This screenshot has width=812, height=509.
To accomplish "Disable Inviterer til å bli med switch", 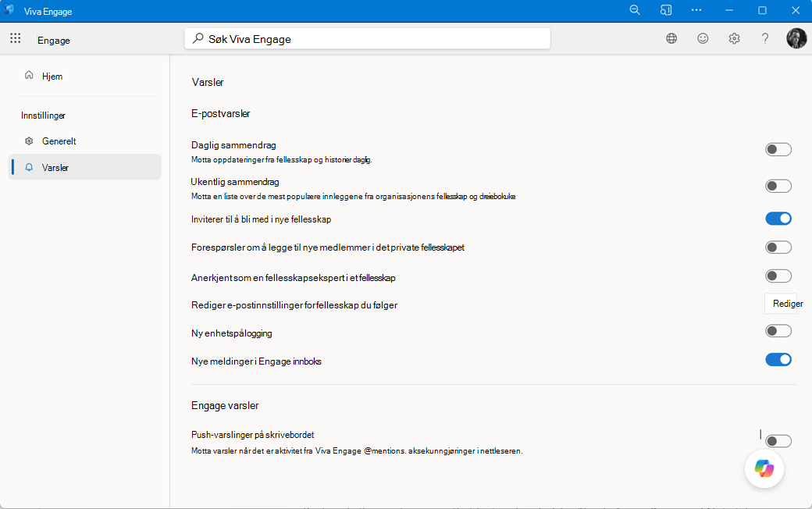I will [x=778, y=219].
